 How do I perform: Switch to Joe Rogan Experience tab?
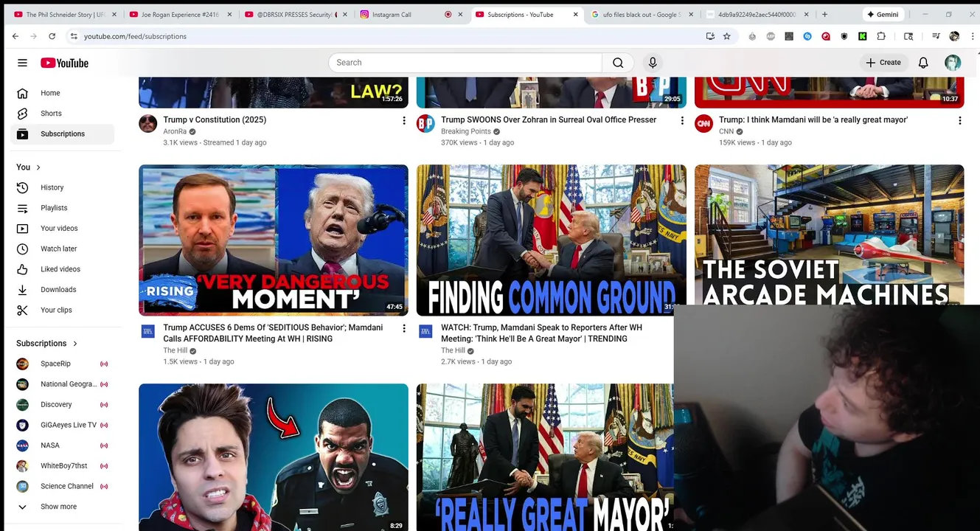181,14
